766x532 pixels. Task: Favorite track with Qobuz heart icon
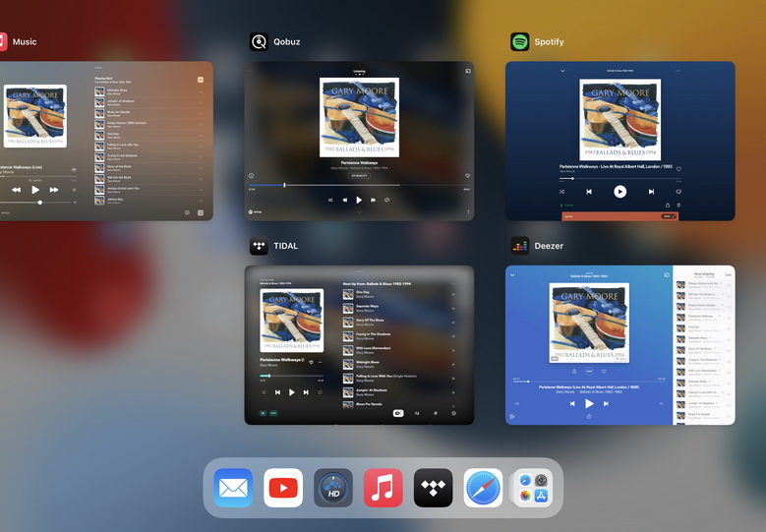click(467, 175)
